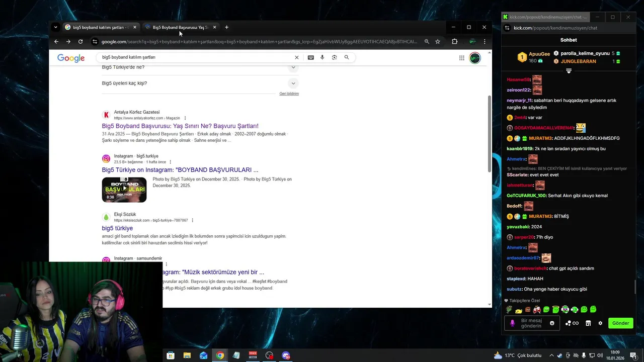Open Kick chat settings gear
Viewport: 644px width, 362px height.
point(600,323)
